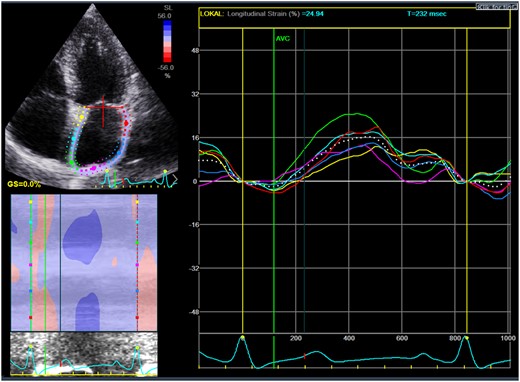520x382 pixels.
Task: Click the LOKAL label in the header box
Action: pos(212,14)
